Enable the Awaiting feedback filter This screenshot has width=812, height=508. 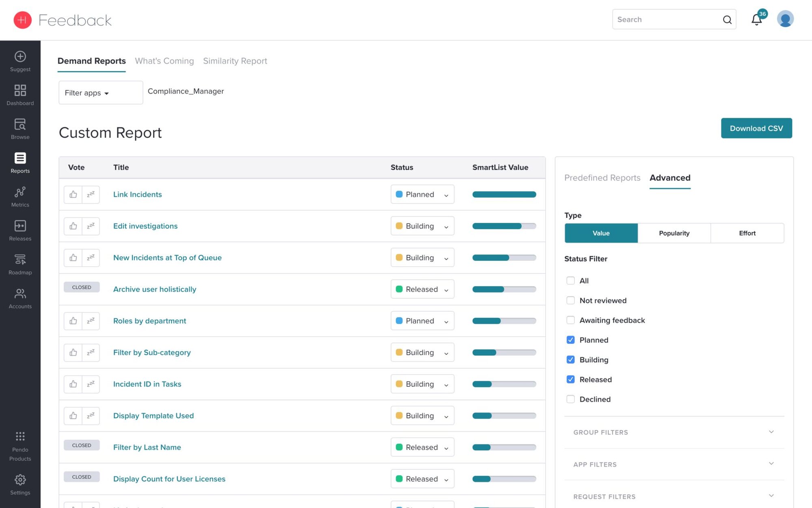[570, 320]
